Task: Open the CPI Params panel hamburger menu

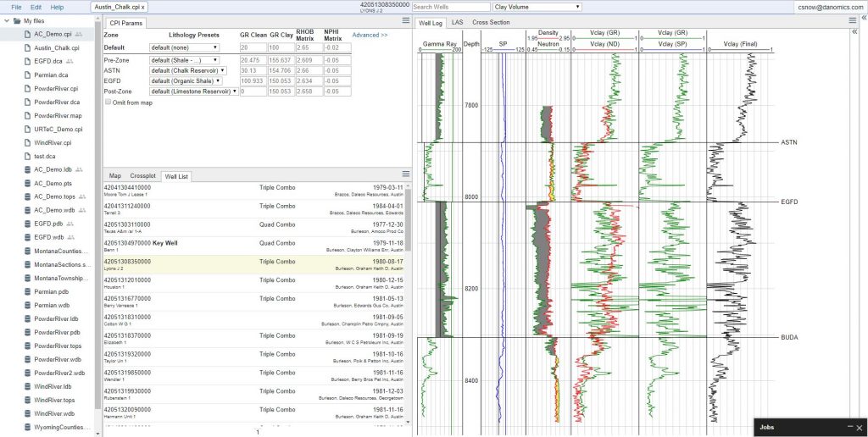Action: 406,20
